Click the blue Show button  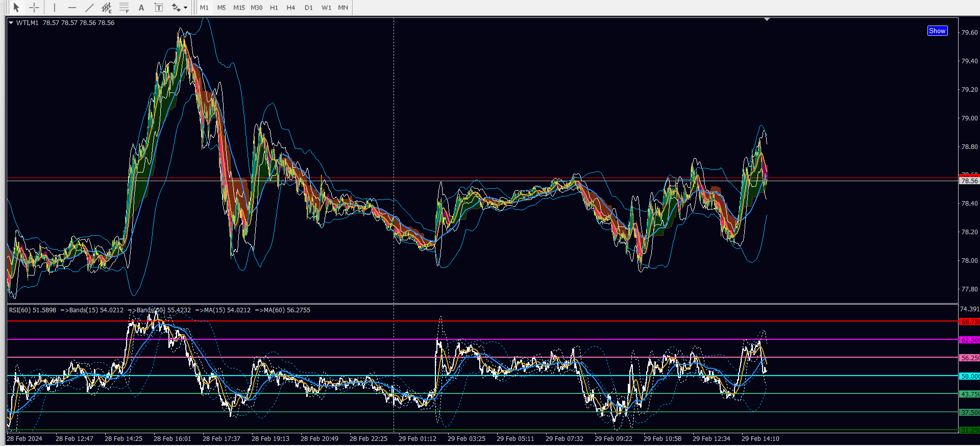[x=937, y=31]
